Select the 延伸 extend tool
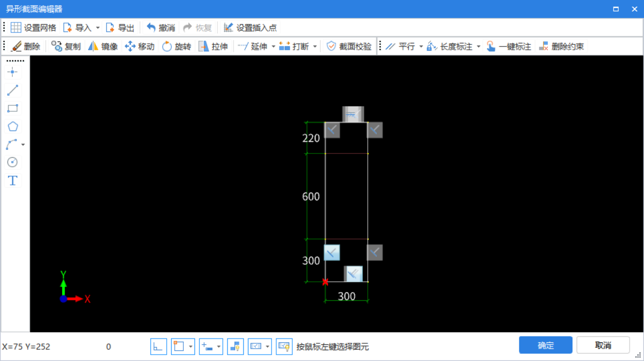 click(252, 47)
